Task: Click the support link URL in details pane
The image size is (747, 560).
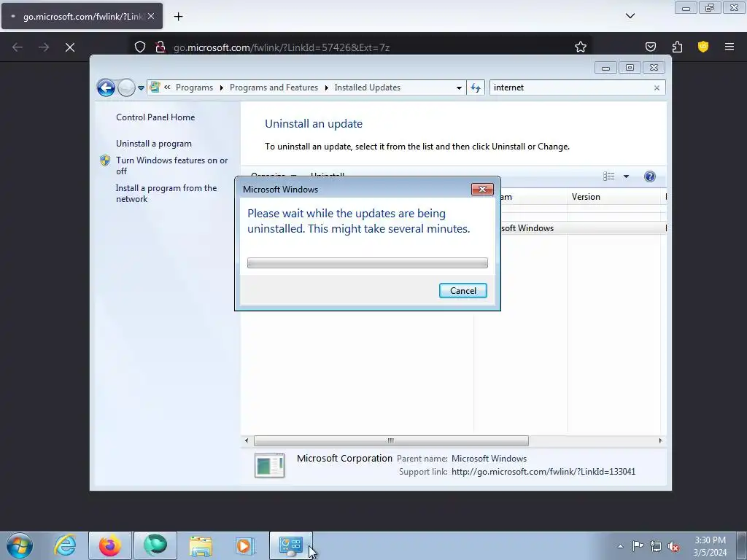Action: click(543, 472)
